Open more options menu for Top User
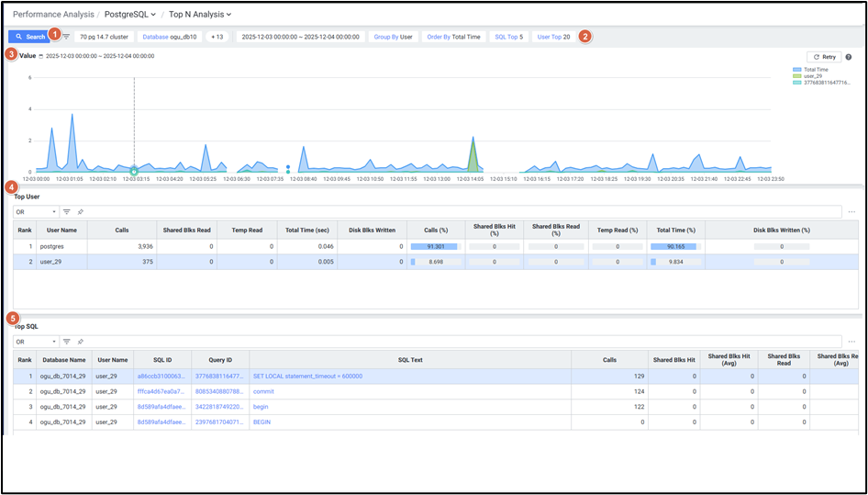This screenshot has width=868, height=495. 851,212
